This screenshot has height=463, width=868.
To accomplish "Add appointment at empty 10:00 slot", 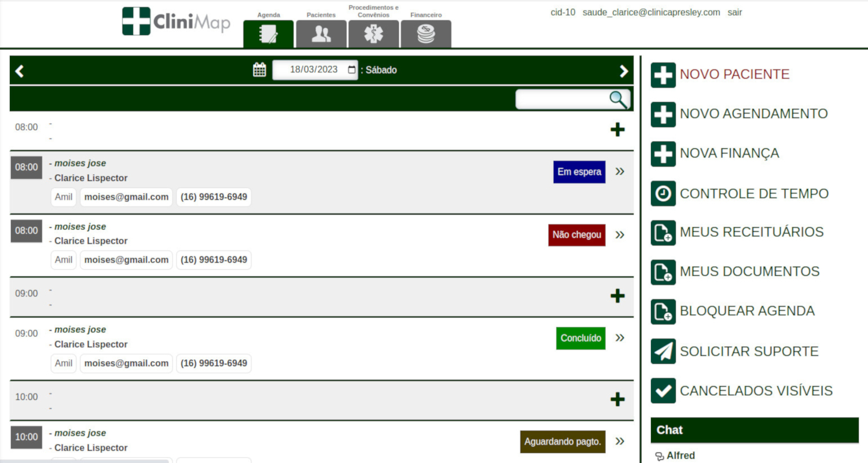I will pos(617,399).
